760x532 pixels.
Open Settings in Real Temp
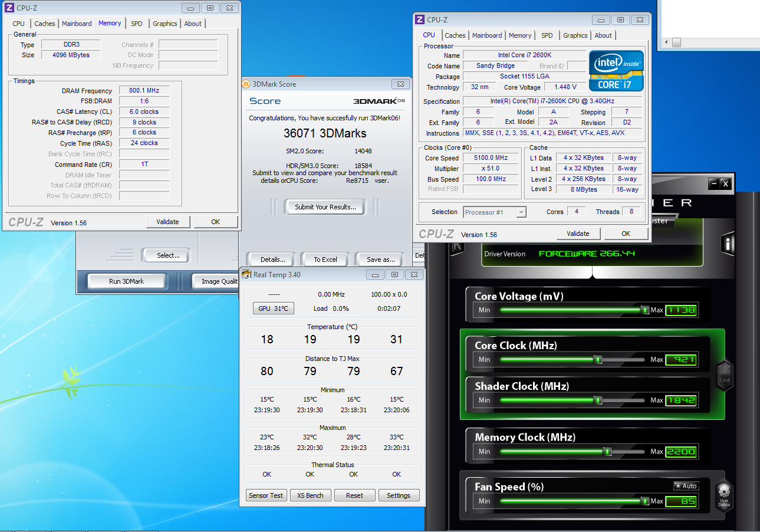[x=399, y=495]
